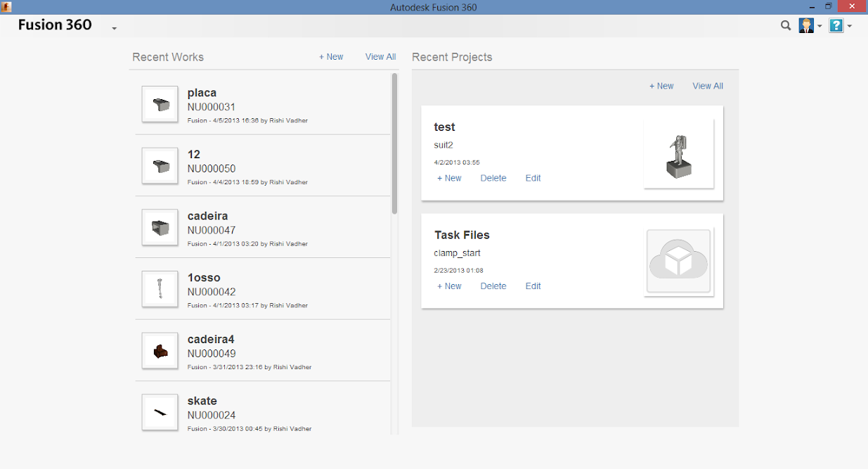Select the cadeira work title

click(207, 216)
